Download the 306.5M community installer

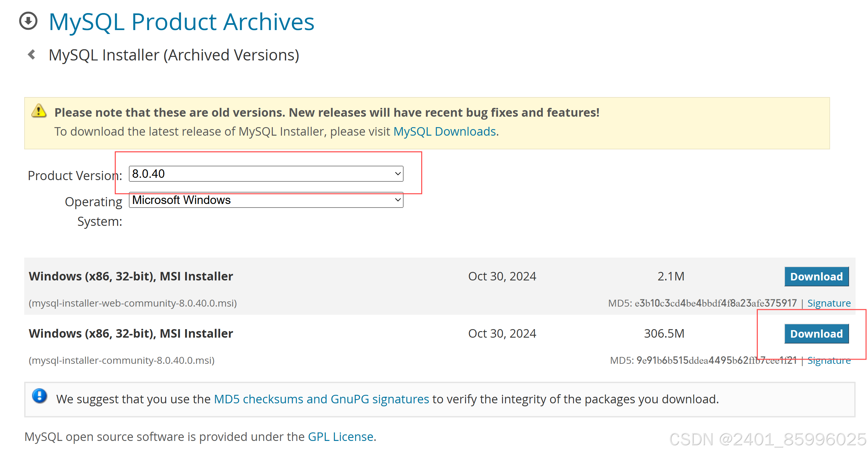816,333
